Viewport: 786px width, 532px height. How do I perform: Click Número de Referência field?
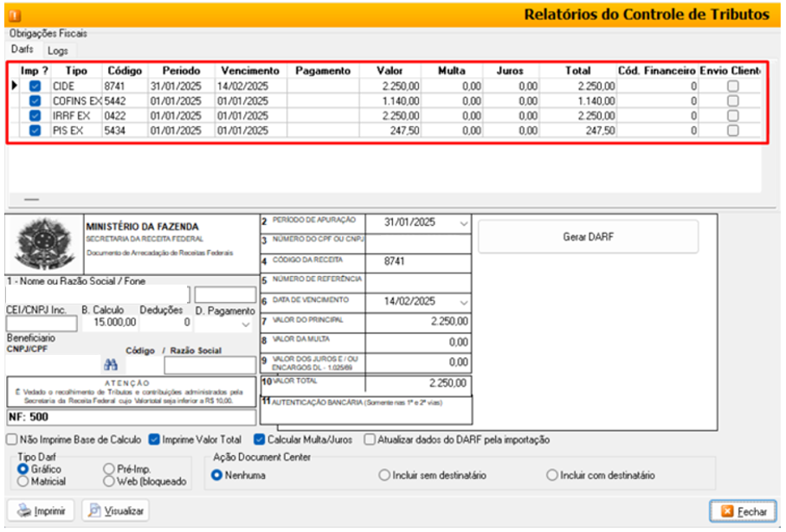(x=419, y=283)
